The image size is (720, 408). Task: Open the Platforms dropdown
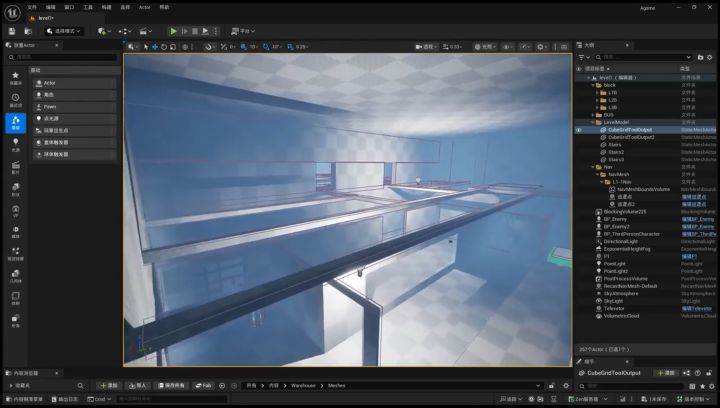243,31
